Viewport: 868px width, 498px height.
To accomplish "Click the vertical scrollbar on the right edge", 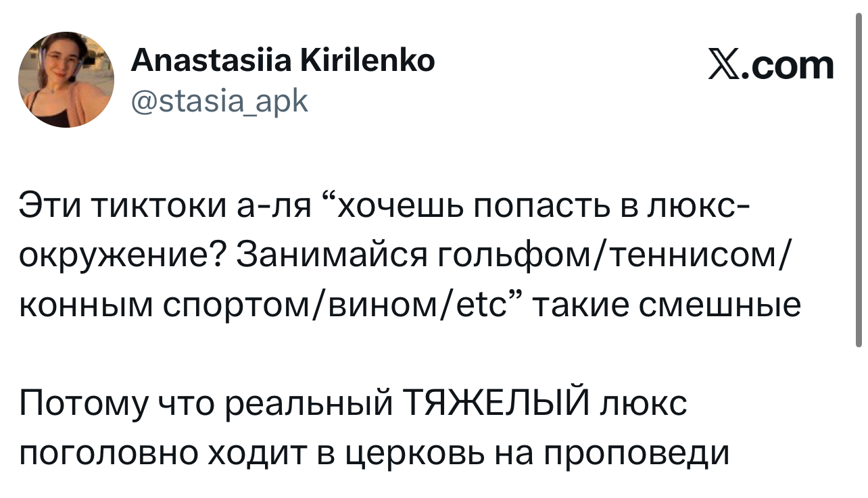I will click(x=859, y=182).
